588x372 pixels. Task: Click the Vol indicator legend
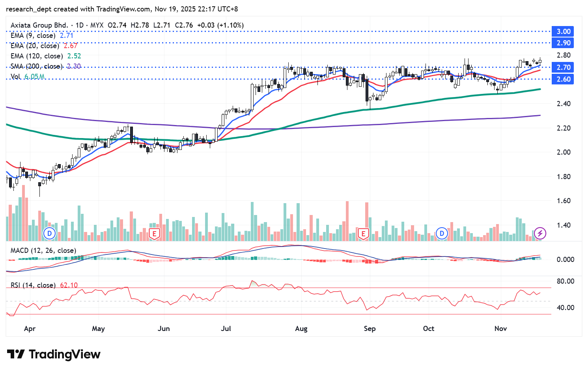tap(16, 77)
